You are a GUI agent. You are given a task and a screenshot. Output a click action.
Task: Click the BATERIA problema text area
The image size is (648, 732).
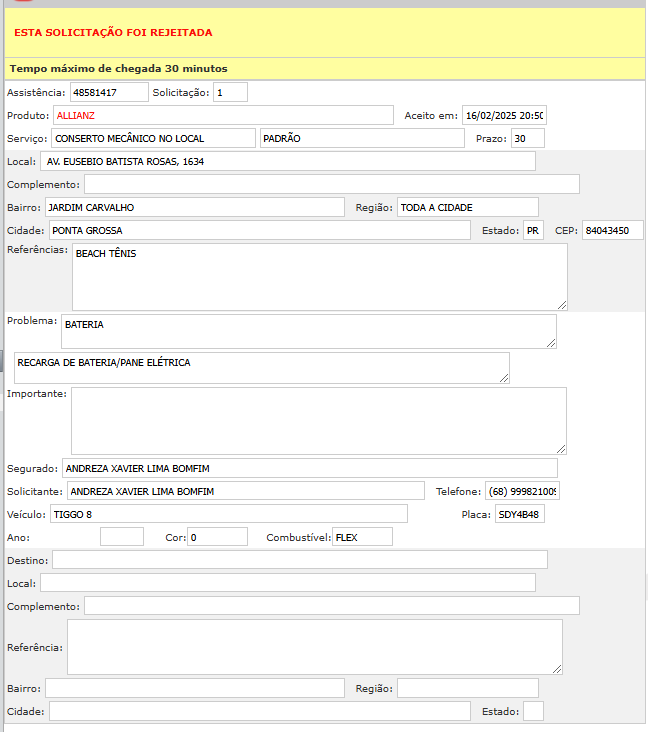tap(308, 331)
